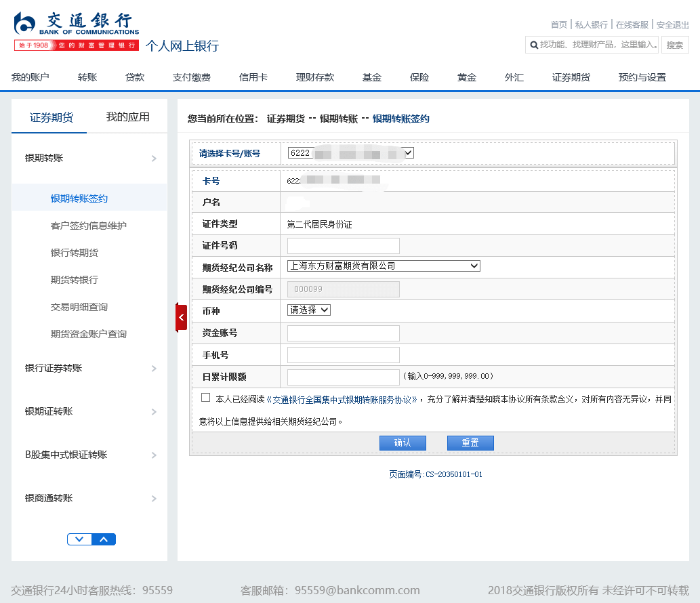Collapse sidebar with red arrow tab
Screen dimensions: 700x603
(x=181, y=317)
